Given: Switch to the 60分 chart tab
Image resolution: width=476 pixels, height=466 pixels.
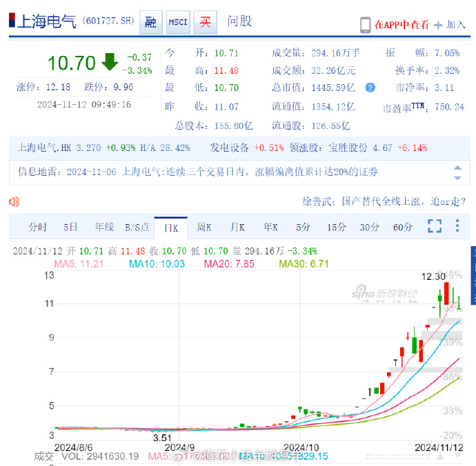Looking at the screenshot, I should (403, 227).
